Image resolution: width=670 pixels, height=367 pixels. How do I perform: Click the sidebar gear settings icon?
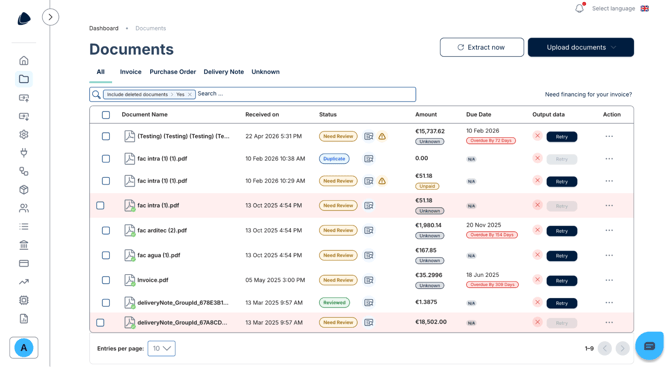(24, 134)
